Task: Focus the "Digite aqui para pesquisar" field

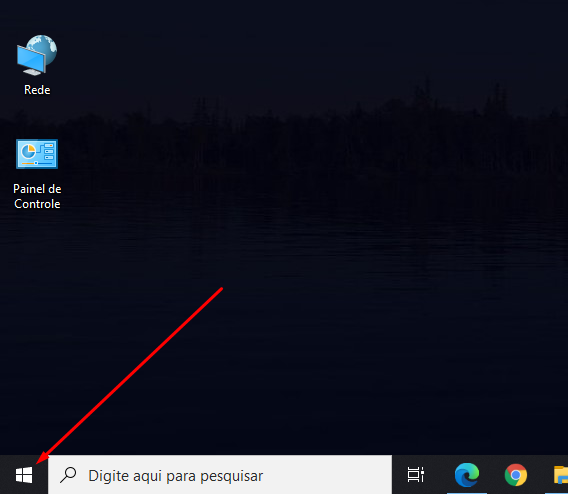Action: (220, 475)
